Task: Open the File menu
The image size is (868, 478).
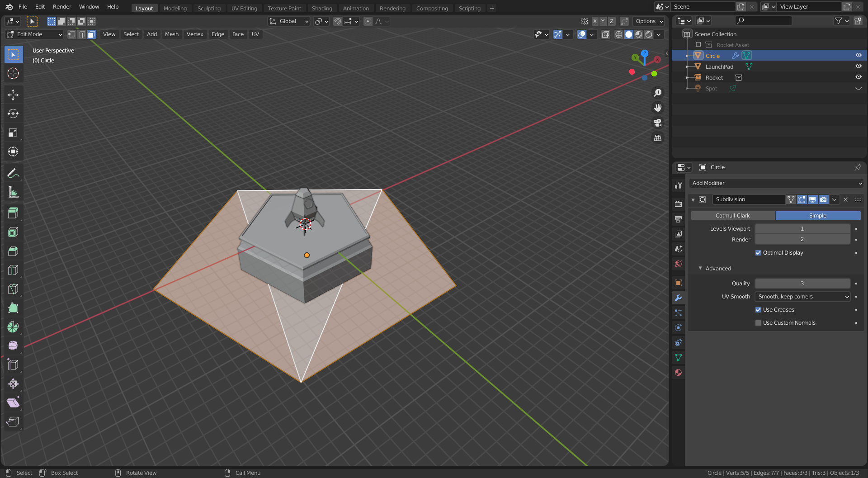Action: tap(23, 7)
